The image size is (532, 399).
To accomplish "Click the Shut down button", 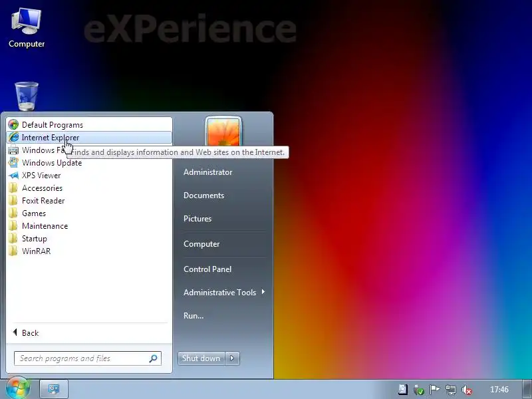I will click(x=201, y=358).
